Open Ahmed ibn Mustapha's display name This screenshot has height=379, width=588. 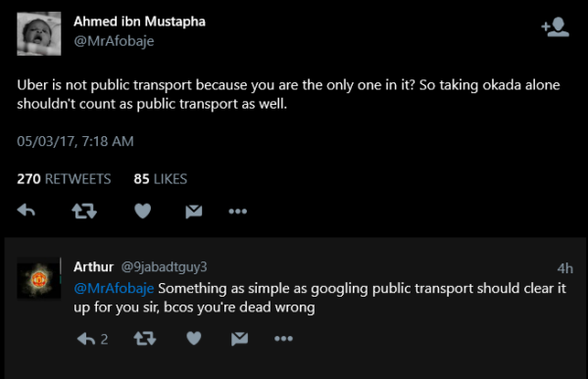coord(139,22)
